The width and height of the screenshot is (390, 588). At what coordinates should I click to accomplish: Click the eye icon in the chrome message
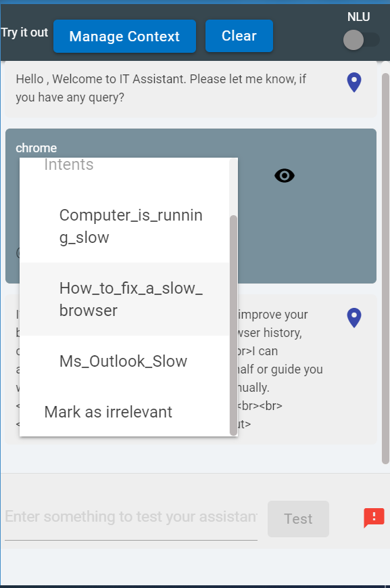285,175
